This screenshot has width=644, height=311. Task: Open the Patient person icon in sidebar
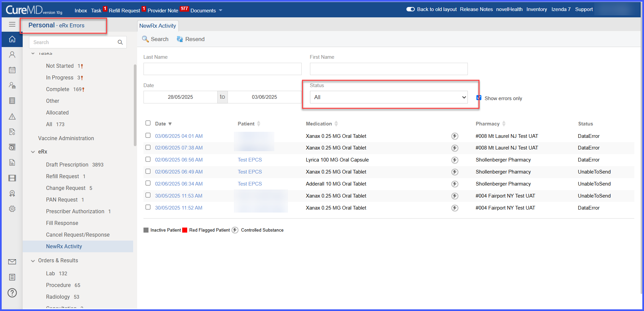pyautogui.click(x=12, y=54)
